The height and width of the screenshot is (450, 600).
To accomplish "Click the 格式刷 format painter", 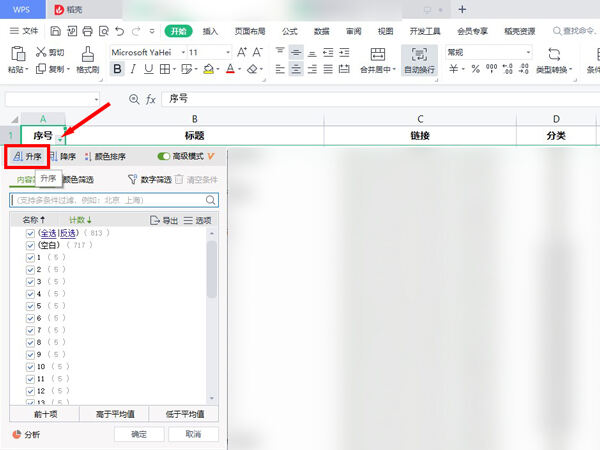I will click(x=87, y=60).
